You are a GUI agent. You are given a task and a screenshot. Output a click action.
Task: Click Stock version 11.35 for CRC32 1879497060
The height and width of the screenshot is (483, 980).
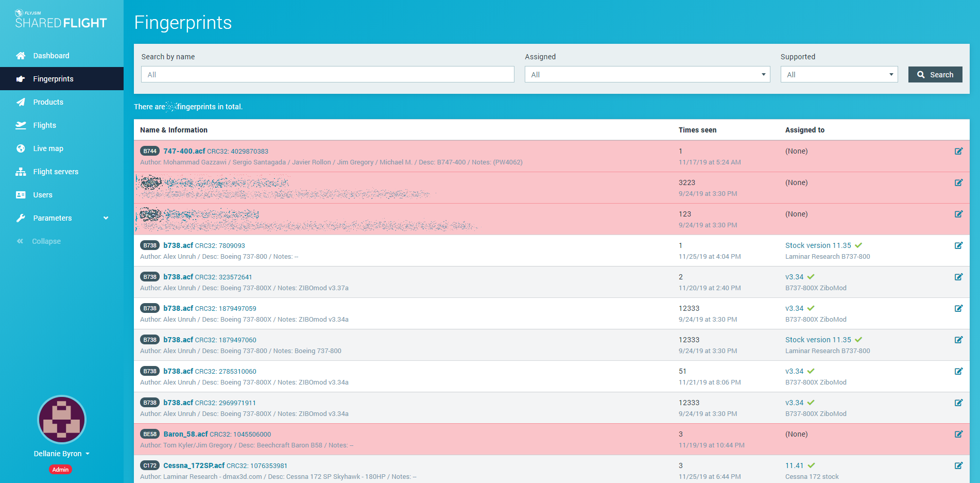pos(818,340)
